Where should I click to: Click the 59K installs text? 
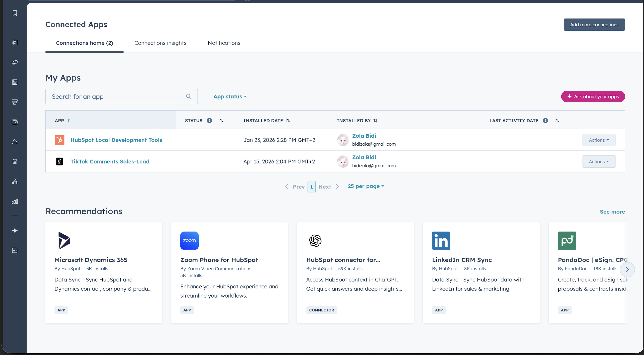point(350,269)
